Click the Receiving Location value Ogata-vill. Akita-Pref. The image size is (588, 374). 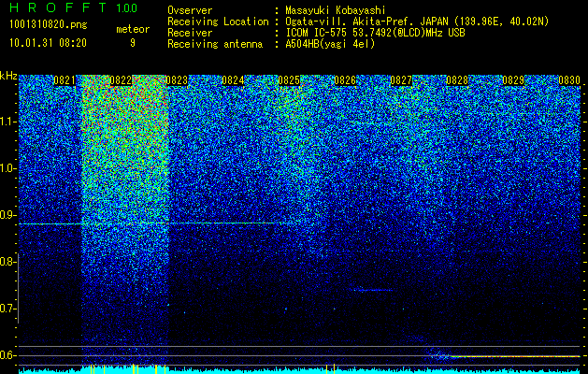pos(351,22)
